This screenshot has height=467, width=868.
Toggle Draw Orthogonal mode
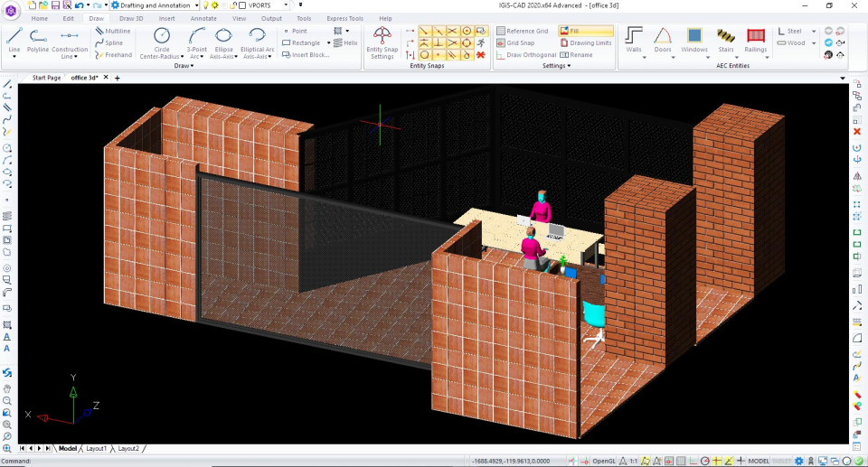(x=526, y=55)
